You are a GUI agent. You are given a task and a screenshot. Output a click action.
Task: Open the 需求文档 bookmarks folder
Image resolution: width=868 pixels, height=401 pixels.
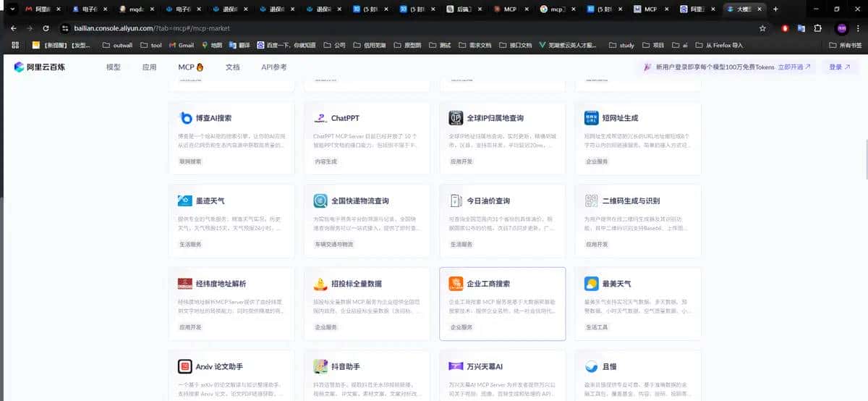pos(475,45)
